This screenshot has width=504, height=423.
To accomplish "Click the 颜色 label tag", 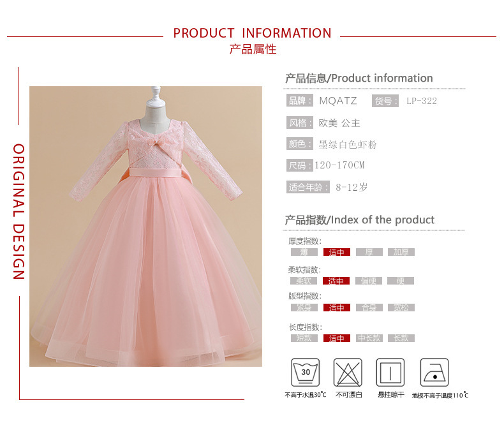I will click(300, 144).
